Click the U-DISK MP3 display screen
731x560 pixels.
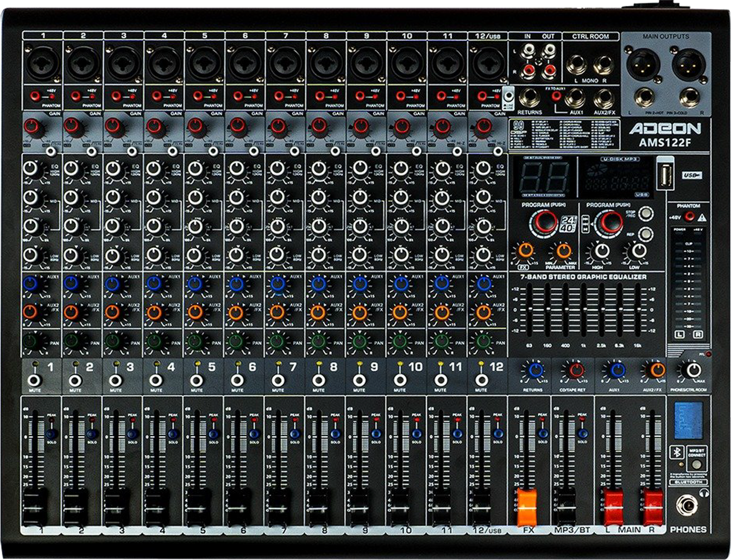point(617,177)
